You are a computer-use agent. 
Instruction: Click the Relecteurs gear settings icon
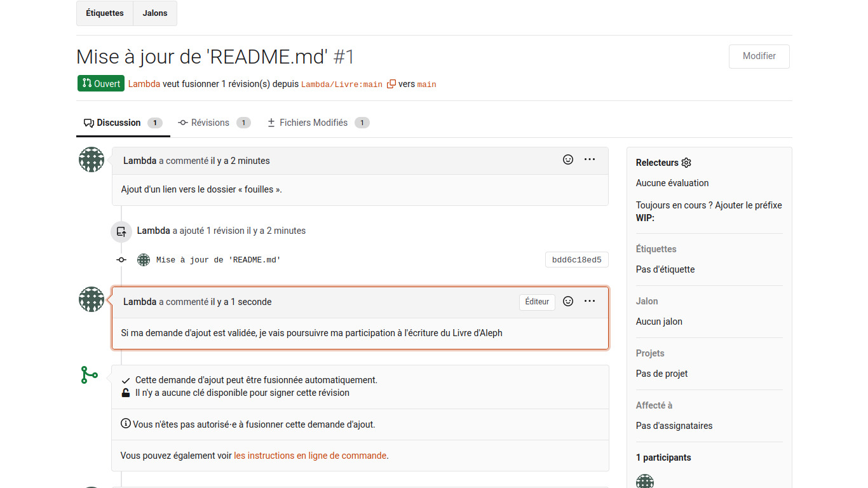[x=686, y=163]
